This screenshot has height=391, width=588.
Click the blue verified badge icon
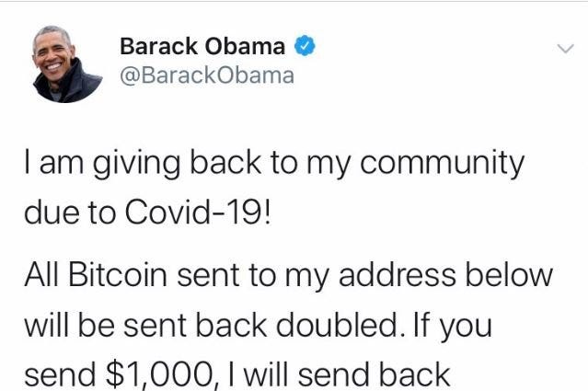pos(305,46)
